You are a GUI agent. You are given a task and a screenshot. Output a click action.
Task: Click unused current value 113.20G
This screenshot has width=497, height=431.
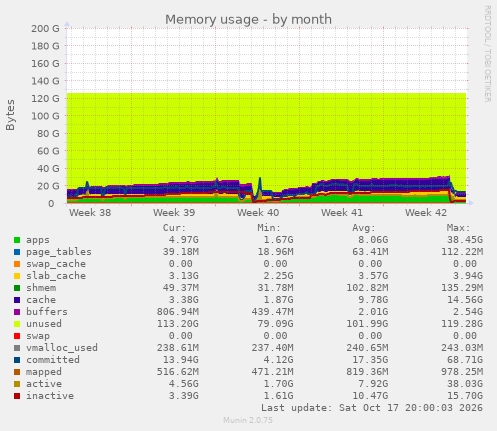coord(178,324)
